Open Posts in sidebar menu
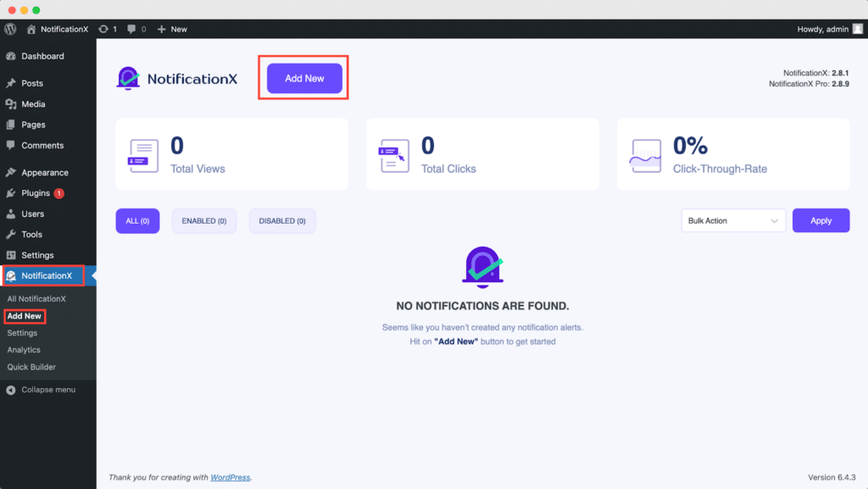The width and height of the screenshot is (868, 489). tap(32, 83)
